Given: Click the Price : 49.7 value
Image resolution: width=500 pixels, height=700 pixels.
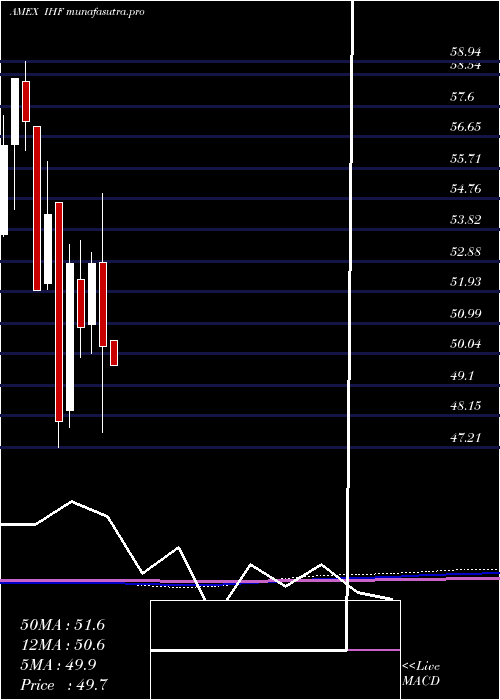Looking at the screenshot, I should click(65, 684).
